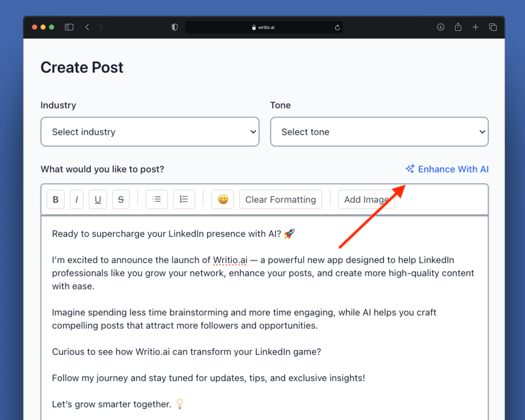Image resolution: width=525 pixels, height=420 pixels.
Task: Insert a numbered list
Action: (x=184, y=199)
